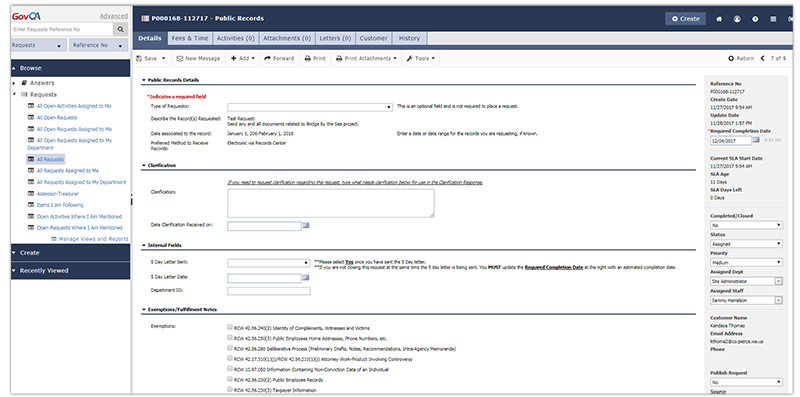Open the Publish Request dropdown

746,382
